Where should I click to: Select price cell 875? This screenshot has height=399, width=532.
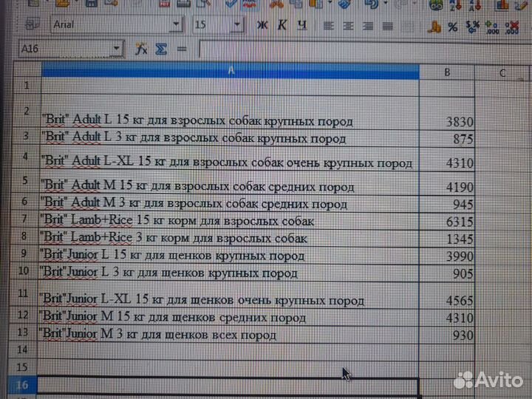point(446,139)
